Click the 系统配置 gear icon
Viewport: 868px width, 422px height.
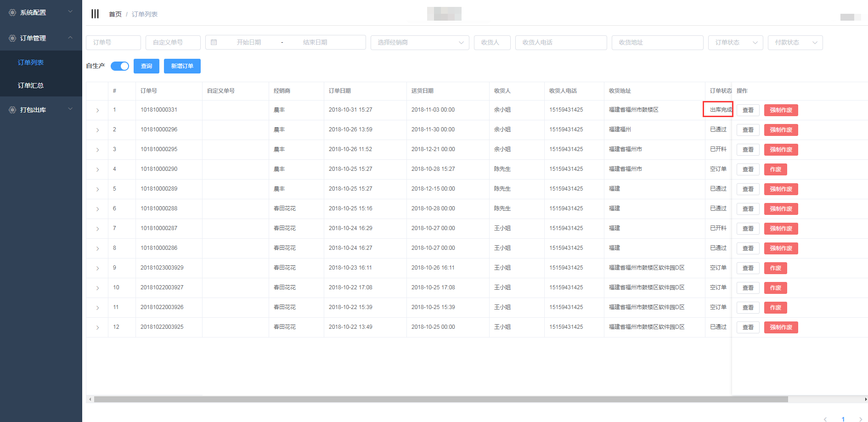[x=12, y=12]
